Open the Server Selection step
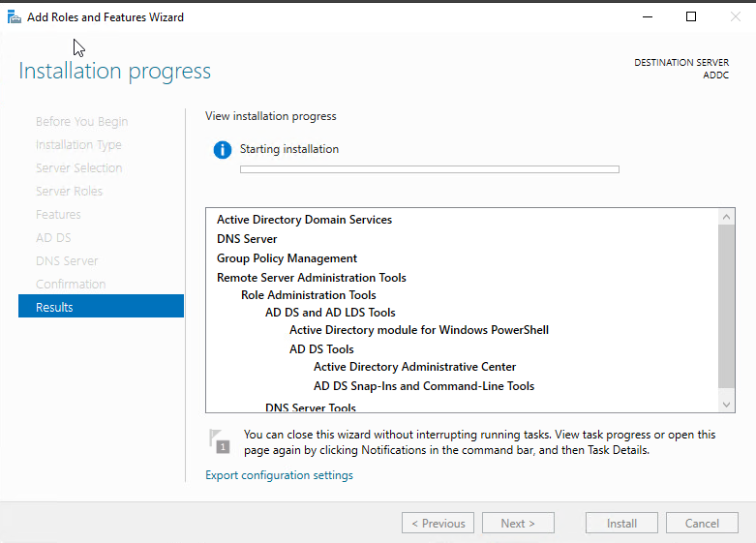The image size is (756, 543). click(79, 168)
